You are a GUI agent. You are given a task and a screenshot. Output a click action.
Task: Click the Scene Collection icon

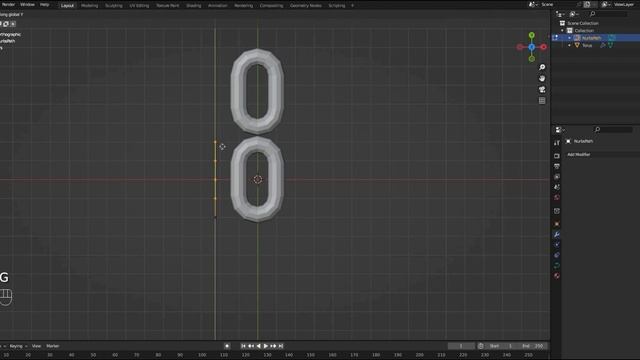click(562, 23)
